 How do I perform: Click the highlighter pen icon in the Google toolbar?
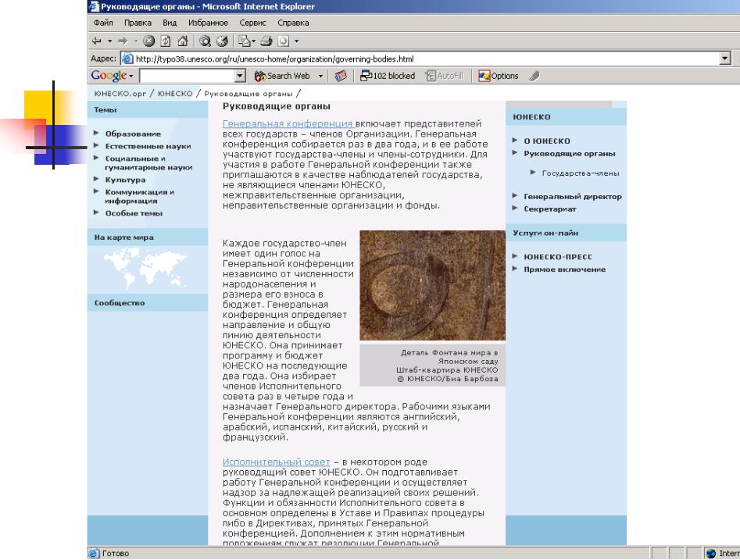pos(534,76)
